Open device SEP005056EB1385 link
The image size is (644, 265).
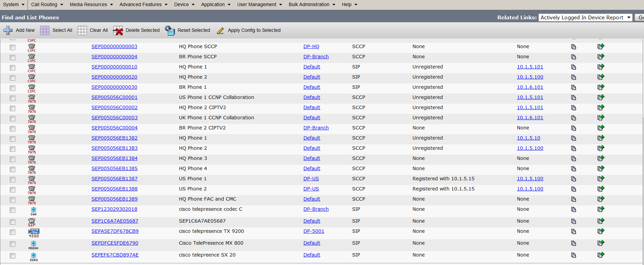coord(114,168)
